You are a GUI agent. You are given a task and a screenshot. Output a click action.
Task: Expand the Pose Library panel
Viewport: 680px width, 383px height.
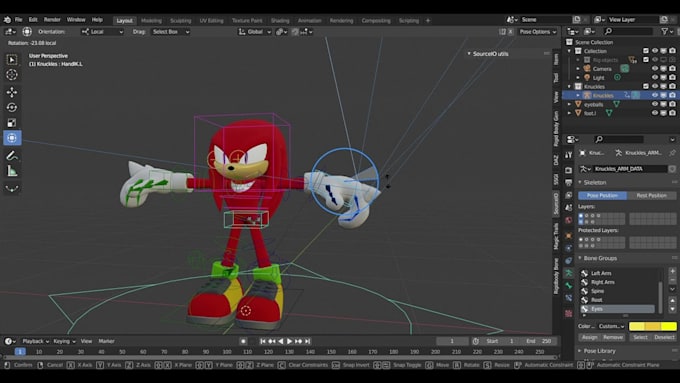[x=580, y=350]
